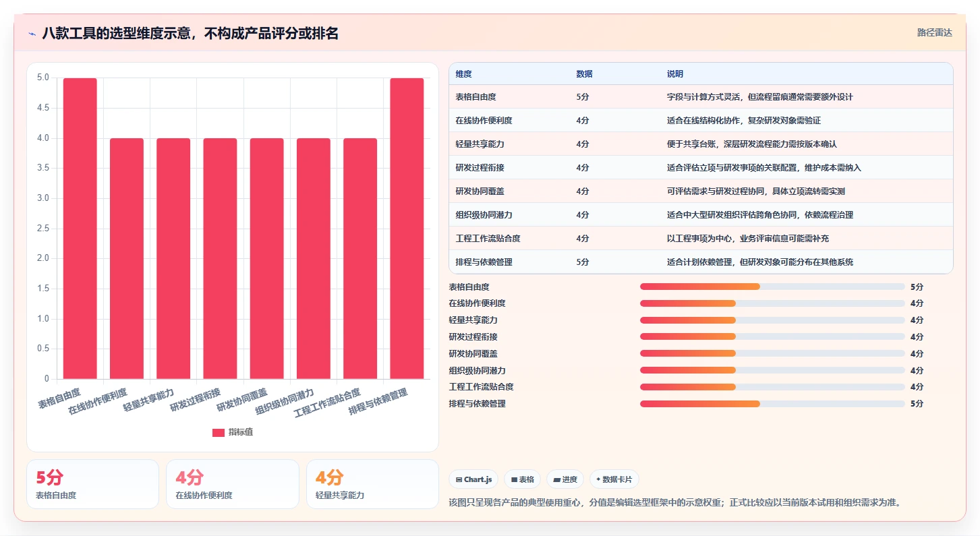Select the Chart.js tag chip
This screenshot has width=980, height=536.
tap(473, 479)
